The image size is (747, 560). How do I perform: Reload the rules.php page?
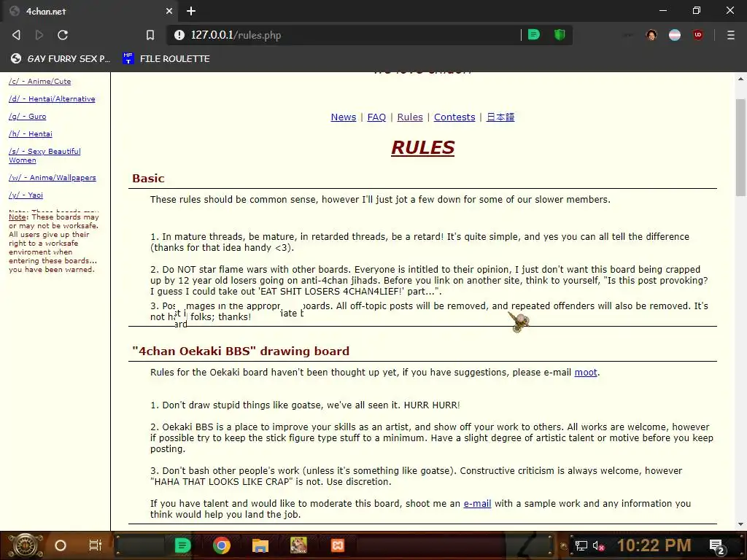point(63,35)
